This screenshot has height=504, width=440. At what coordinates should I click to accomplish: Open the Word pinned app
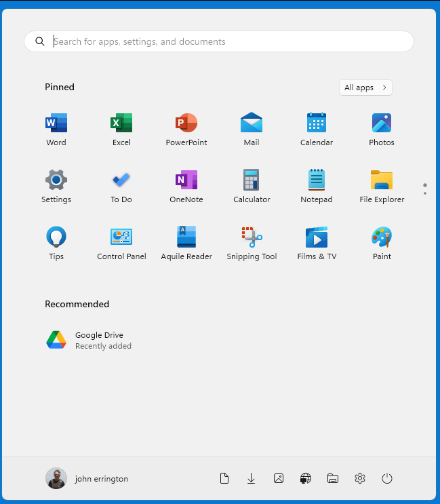click(56, 129)
